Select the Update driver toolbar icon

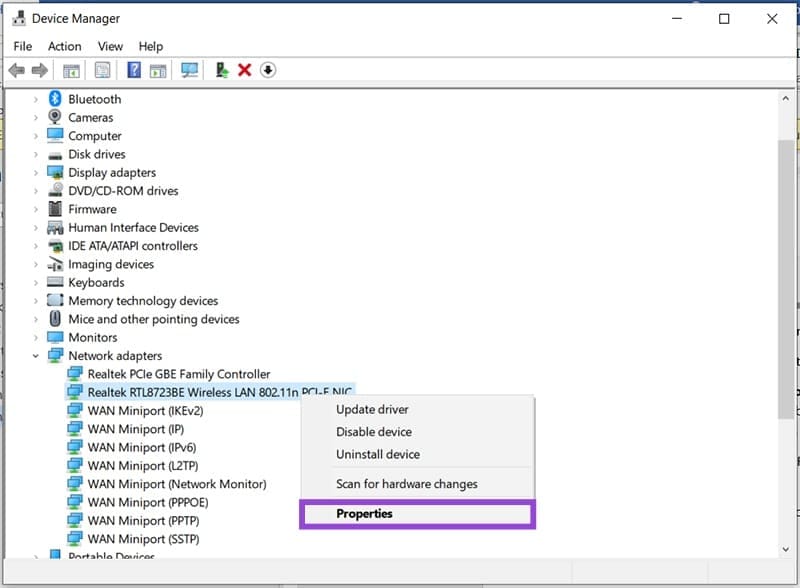click(222, 70)
